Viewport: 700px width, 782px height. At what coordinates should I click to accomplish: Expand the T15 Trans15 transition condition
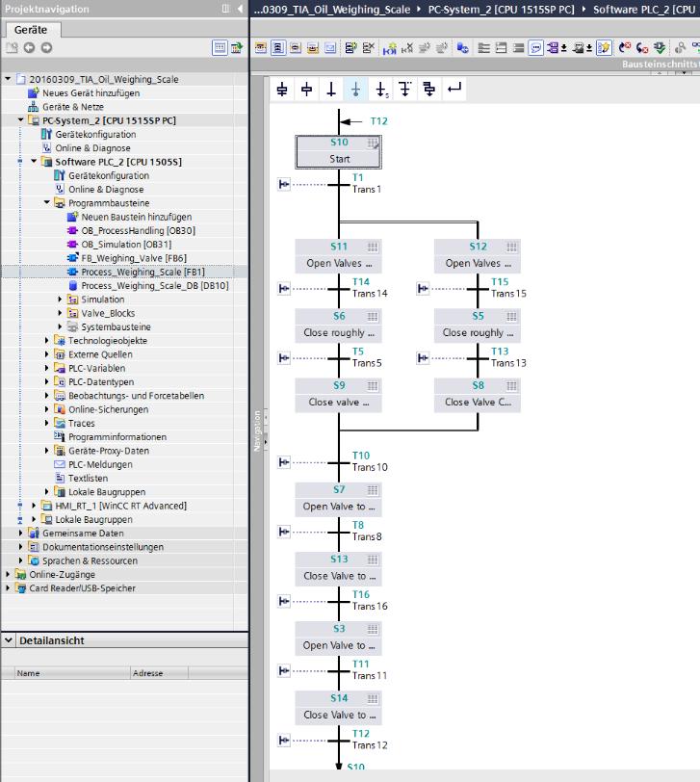point(423,288)
